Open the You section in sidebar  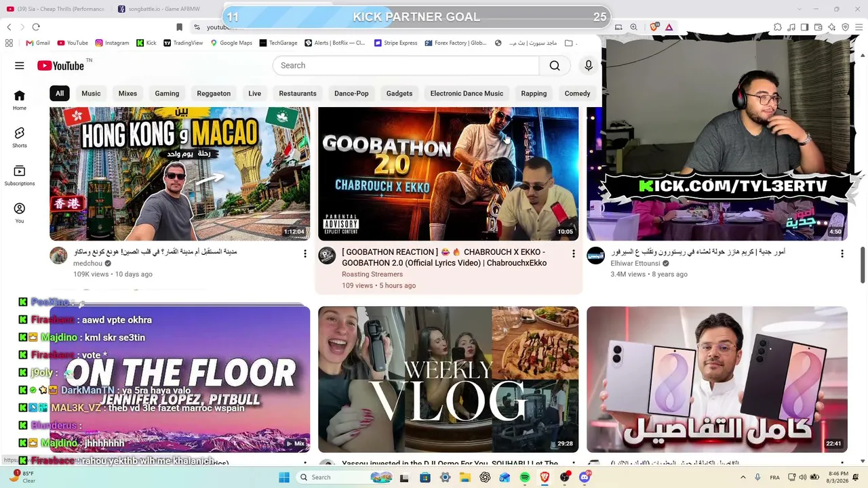click(20, 213)
